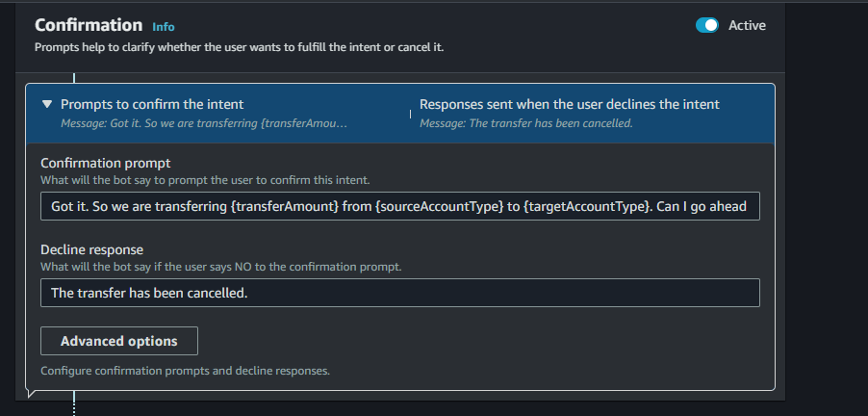868x416 pixels.
Task: Click into the Confirmation prompt text field
Action: click(400, 206)
